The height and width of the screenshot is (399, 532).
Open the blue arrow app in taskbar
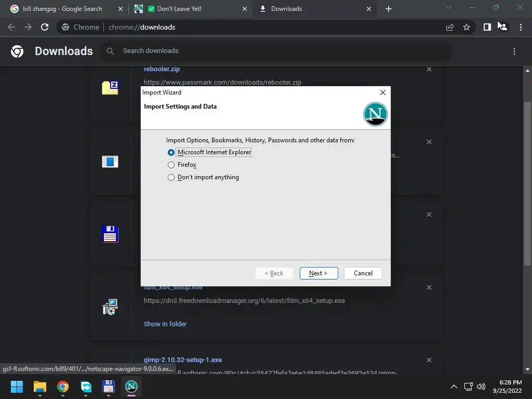coord(86,387)
